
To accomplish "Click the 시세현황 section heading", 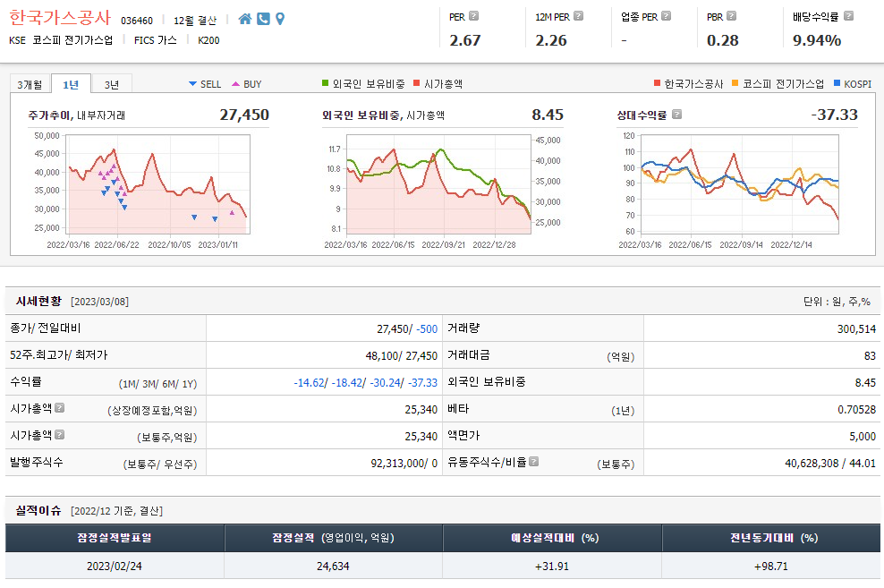I will [x=38, y=301].
